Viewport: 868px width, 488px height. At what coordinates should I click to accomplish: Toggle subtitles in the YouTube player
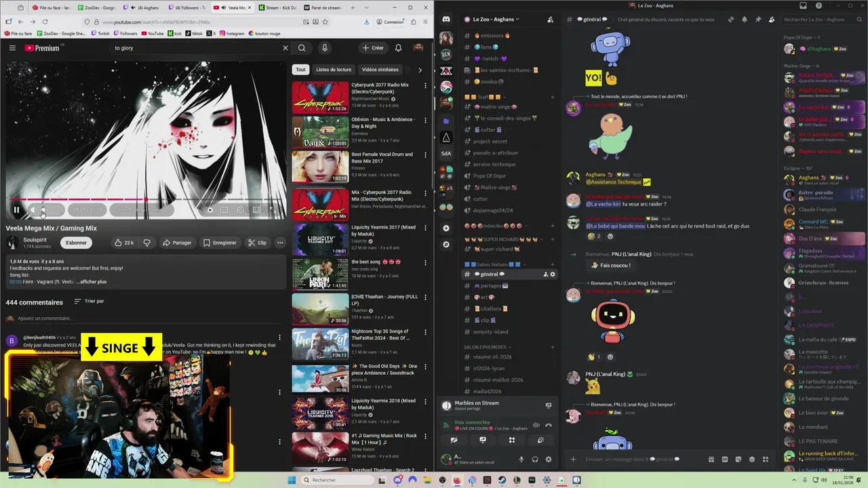(x=224, y=210)
